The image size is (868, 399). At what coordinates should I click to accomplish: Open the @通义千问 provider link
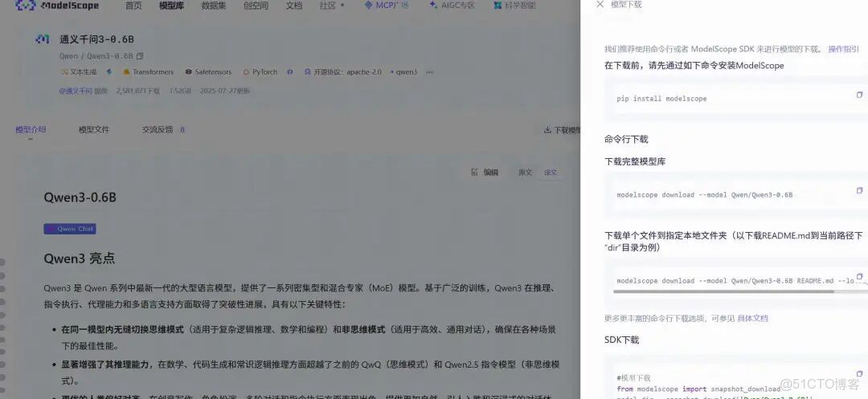[x=76, y=91]
